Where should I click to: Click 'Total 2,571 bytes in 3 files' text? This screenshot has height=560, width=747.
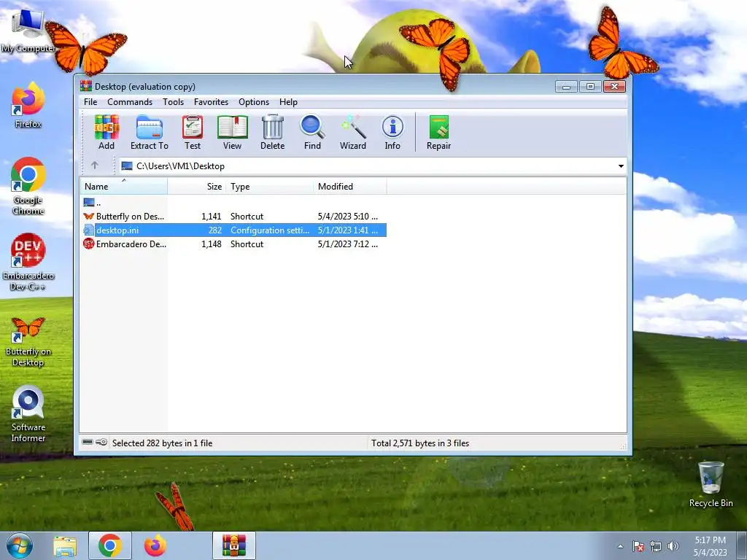[x=420, y=443]
